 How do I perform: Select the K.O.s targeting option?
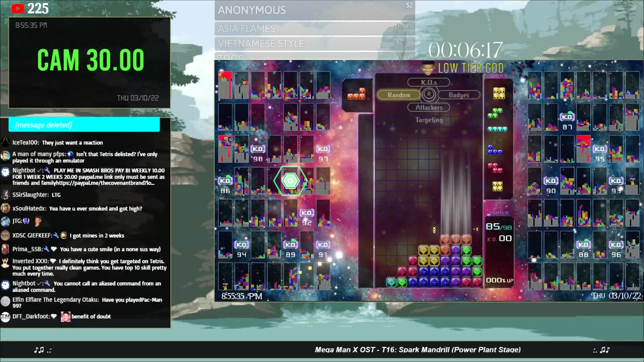coord(429,82)
